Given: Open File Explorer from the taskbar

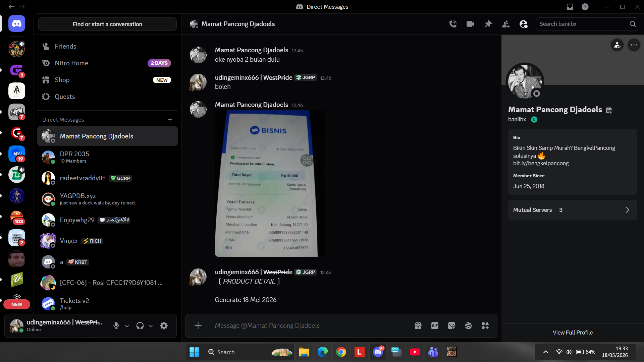Looking at the screenshot, I should [304, 352].
